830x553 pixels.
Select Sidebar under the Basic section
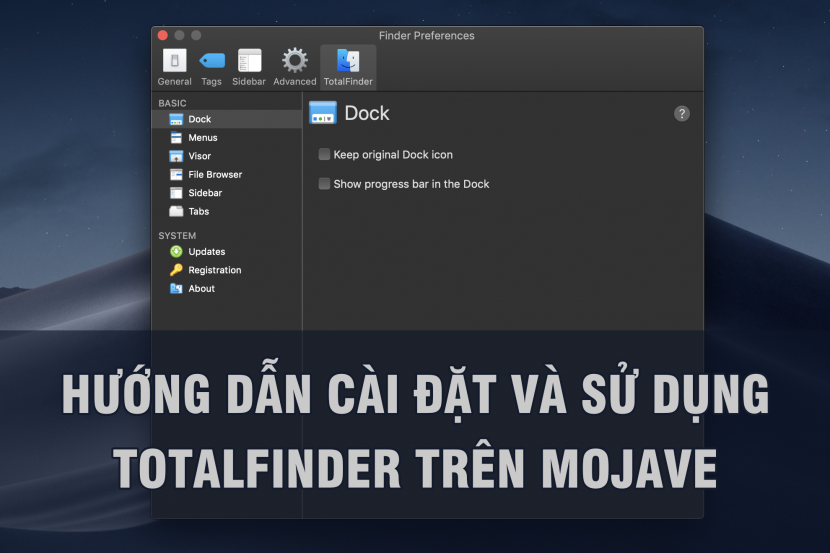[205, 193]
